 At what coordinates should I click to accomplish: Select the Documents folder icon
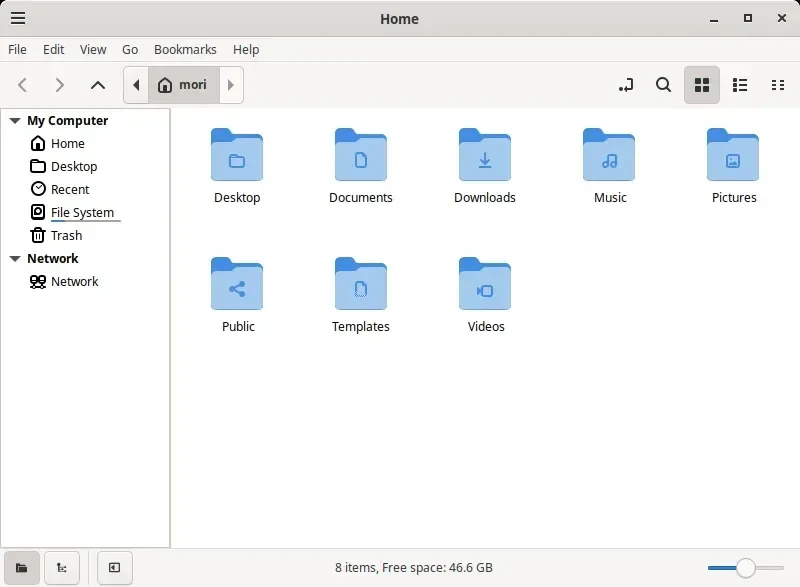[361, 155]
